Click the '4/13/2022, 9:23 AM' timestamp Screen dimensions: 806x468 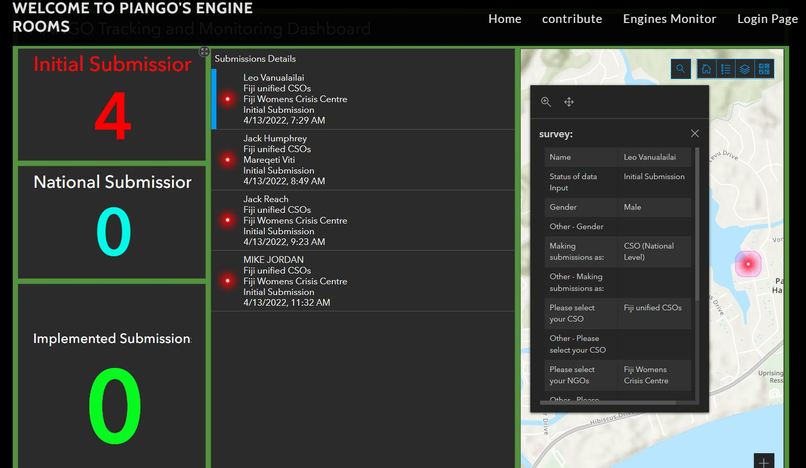(x=284, y=242)
